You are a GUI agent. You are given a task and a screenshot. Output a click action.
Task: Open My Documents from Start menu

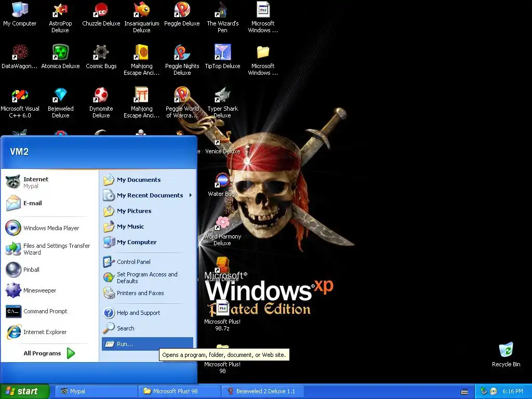click(148, 179)
